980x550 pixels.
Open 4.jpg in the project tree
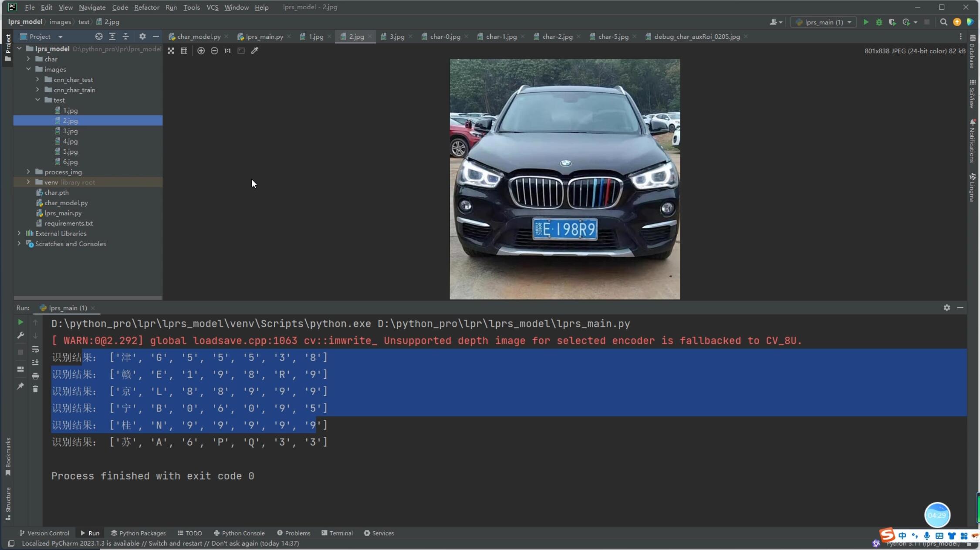point(70,142)
